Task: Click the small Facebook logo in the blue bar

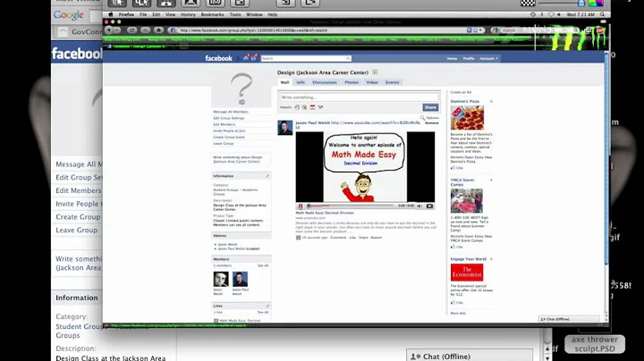Action: pyautogui.click(x=218, y=58)
